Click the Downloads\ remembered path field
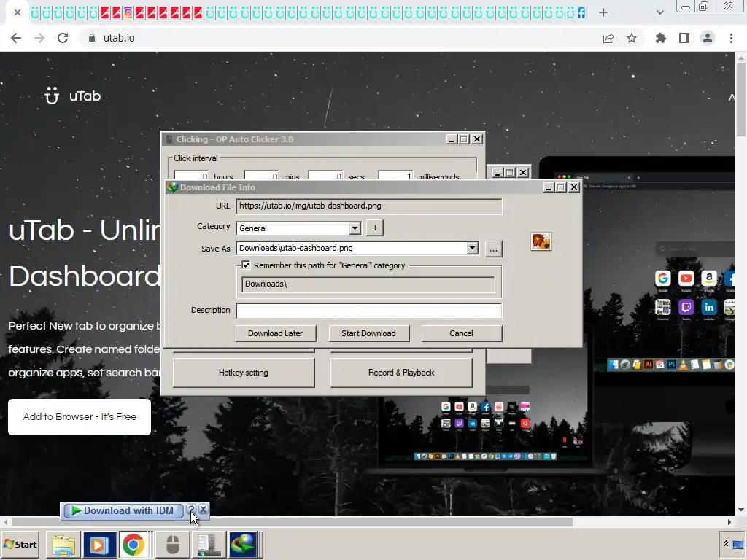 click(368, 284)
